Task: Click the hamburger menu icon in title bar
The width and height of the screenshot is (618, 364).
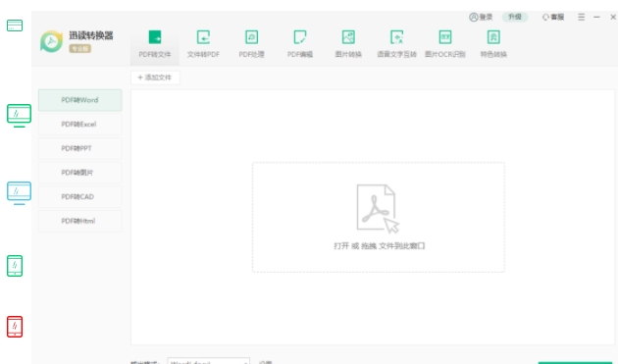Action: click(x=582, y=17)
